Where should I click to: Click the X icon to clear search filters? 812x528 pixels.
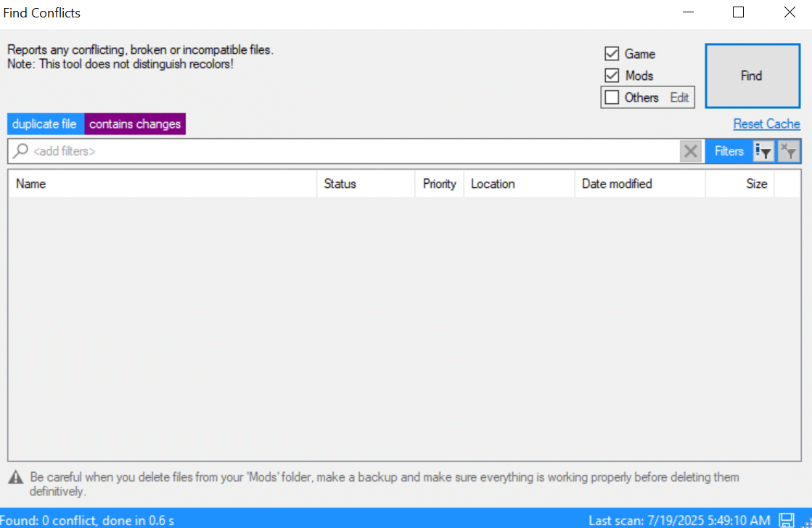690,151
